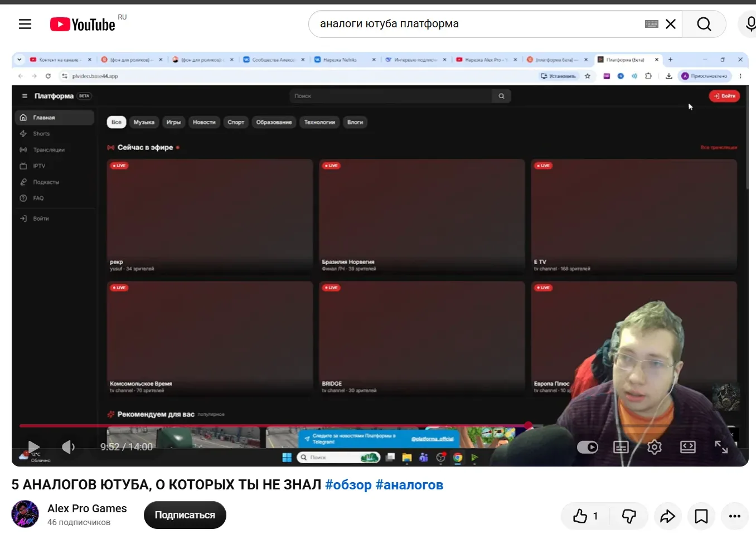Viewport: 756px width, 534px height.
Task: Mute the video volume
Action: [68, 446]
